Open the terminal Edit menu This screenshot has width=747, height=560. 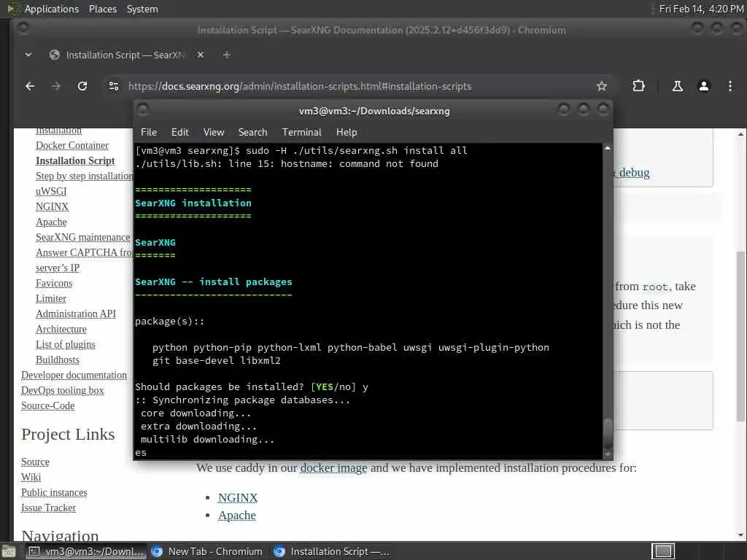179,133
